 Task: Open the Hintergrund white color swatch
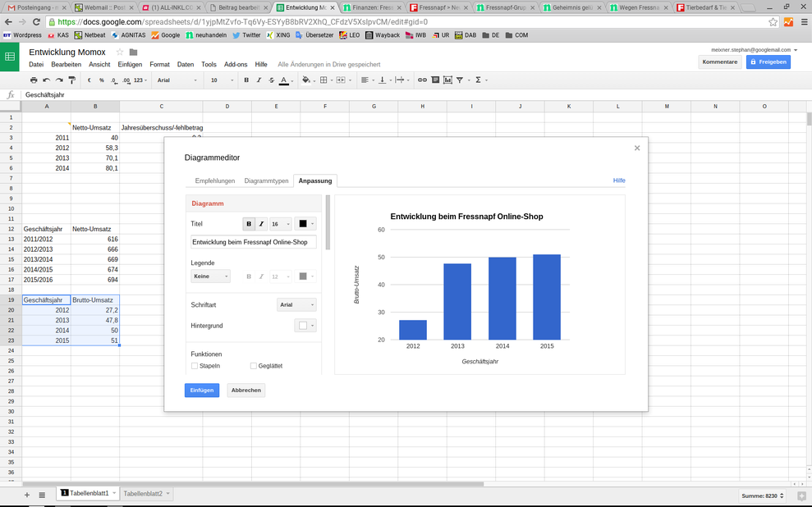[305, 326]
